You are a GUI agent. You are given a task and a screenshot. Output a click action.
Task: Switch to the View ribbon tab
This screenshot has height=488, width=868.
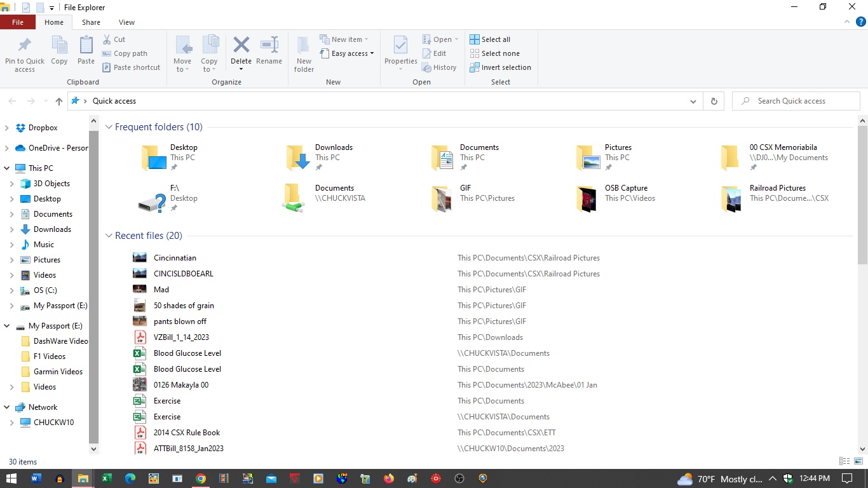(126, 22)
